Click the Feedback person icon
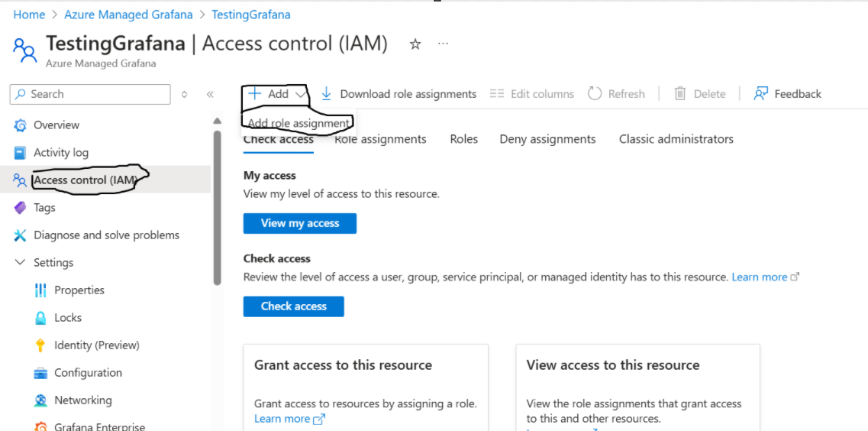Screen dimensions: 868x431 (x=760, y=94)
